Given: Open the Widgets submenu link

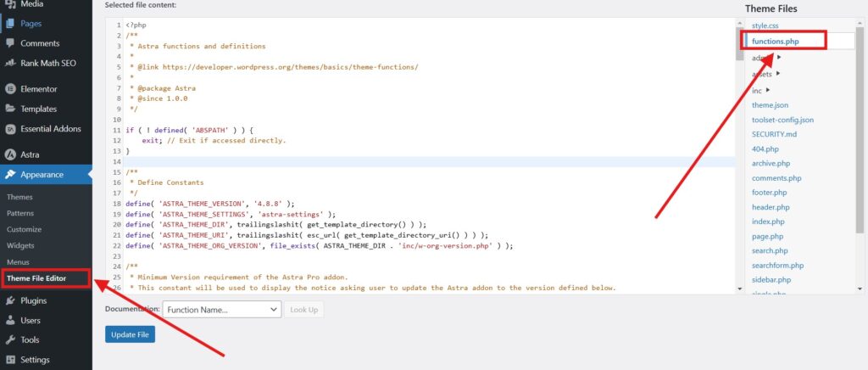Looking at the screenshot, I should [20, 245].
